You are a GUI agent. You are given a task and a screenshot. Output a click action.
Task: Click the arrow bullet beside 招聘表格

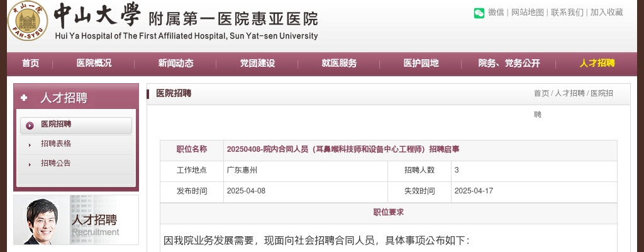tap(30, 145)
